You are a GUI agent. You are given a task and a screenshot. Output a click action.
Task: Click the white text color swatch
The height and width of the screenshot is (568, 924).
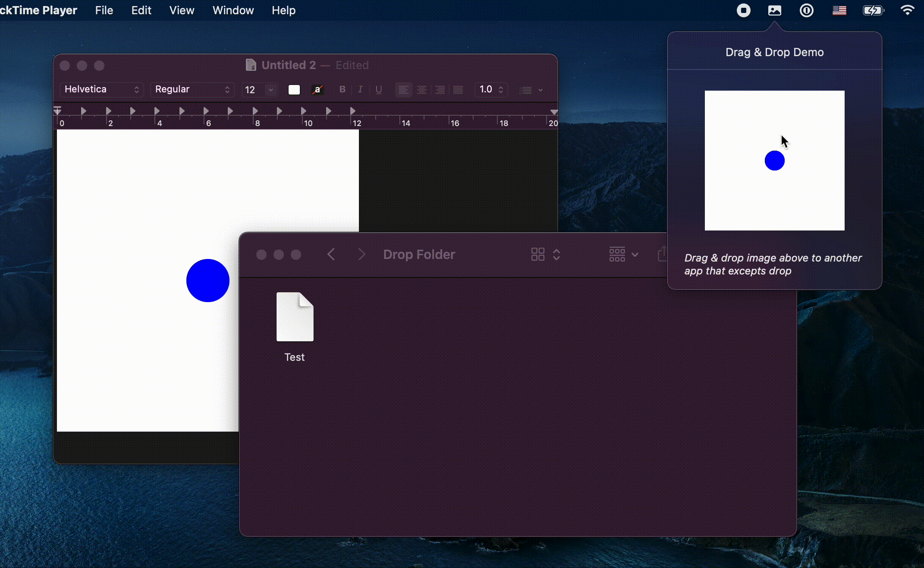point(294,89)
